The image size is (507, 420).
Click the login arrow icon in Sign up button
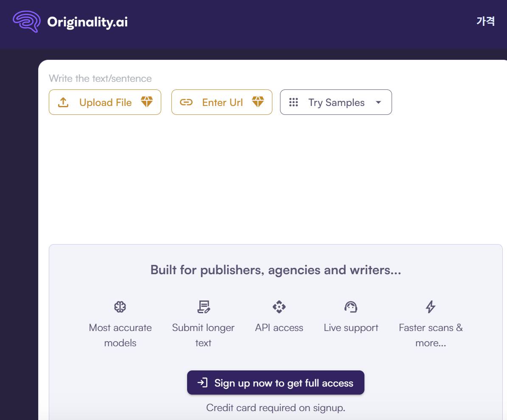click(202, 383)
